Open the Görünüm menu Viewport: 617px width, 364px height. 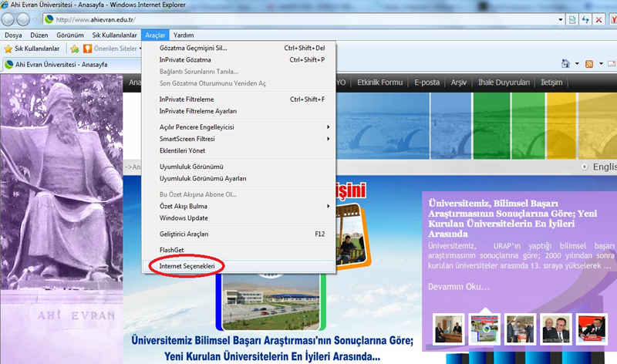click(x=70, y=35)
